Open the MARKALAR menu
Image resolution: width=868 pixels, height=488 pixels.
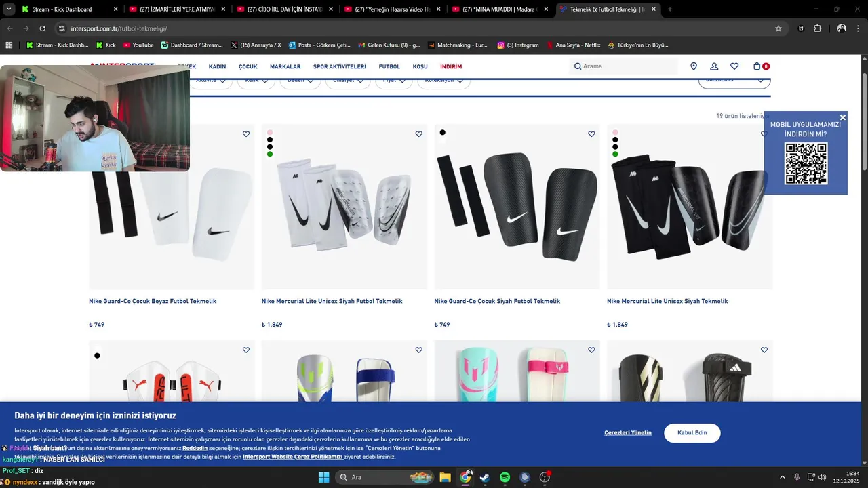285,67
